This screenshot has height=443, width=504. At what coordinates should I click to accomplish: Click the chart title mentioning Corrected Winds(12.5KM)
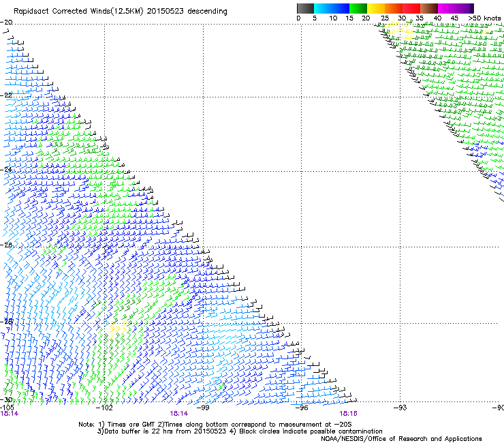[121, 12]
